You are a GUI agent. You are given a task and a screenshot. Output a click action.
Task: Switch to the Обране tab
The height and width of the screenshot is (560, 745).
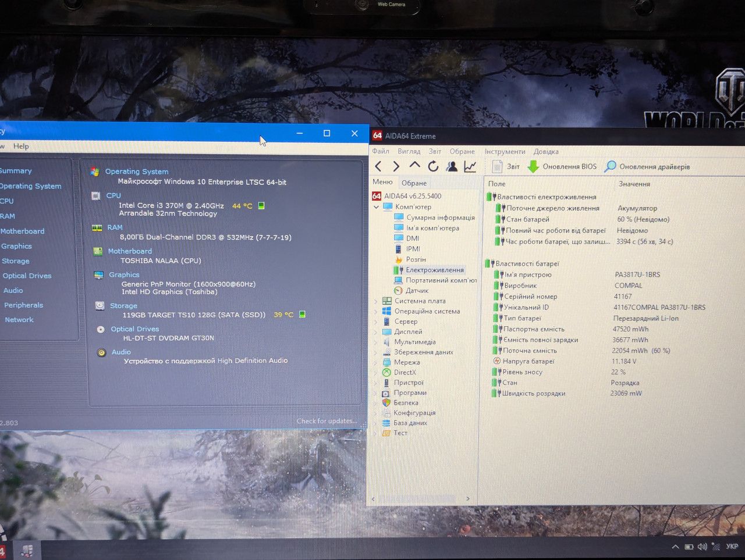pos(414,183)
